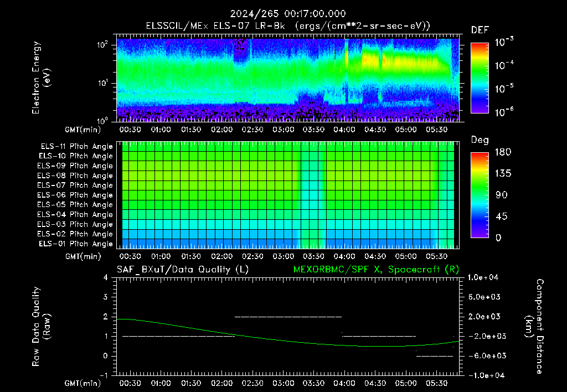Click the Electron Energy axis label
Image resolution: width=567 pixels, height=392 pixels.
click(41, 78)
